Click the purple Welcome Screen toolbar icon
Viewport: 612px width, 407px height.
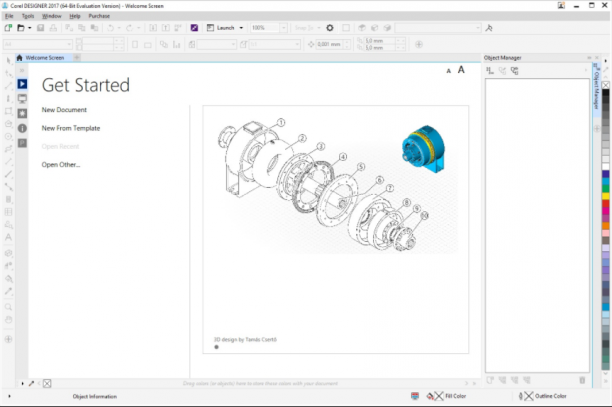[x=194, y=28]
